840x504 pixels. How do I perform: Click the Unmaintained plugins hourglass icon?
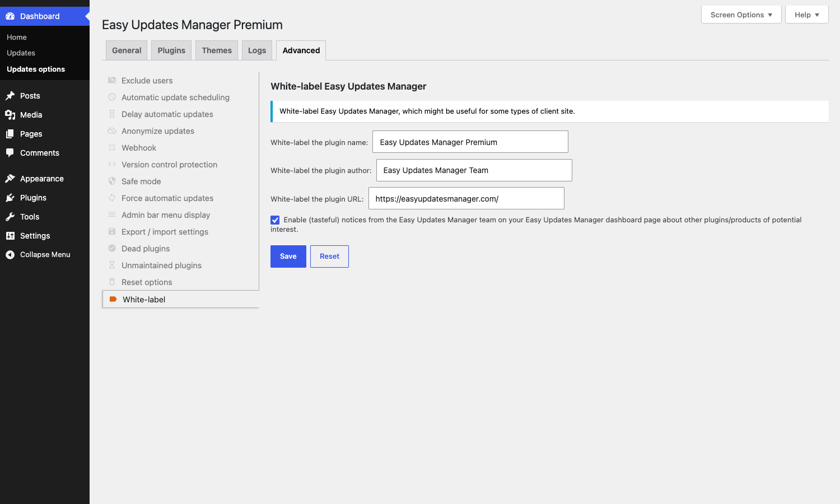click(x=112, y=265)
